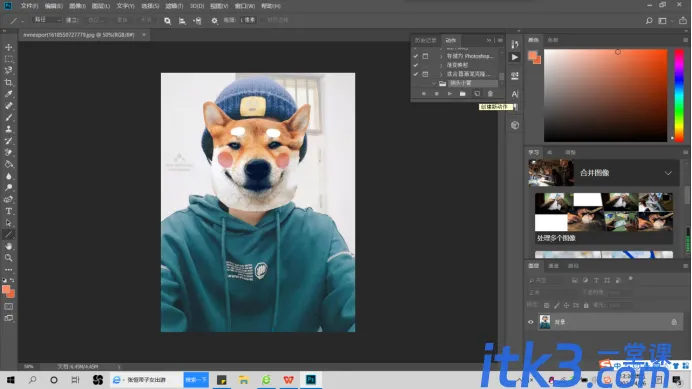Screen dimensions: 692x389
Task: Toggle the checkmark beside Photoshop action item
Action: (416, 56)
